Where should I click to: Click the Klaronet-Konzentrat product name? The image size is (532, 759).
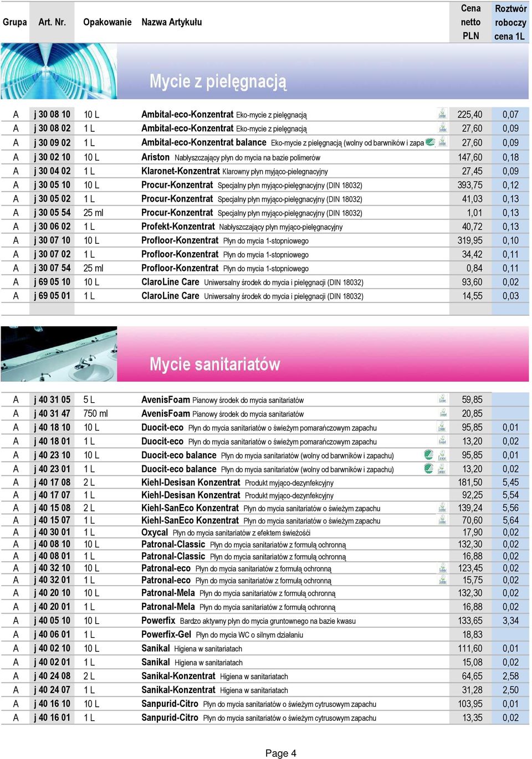tap(181, 171)
